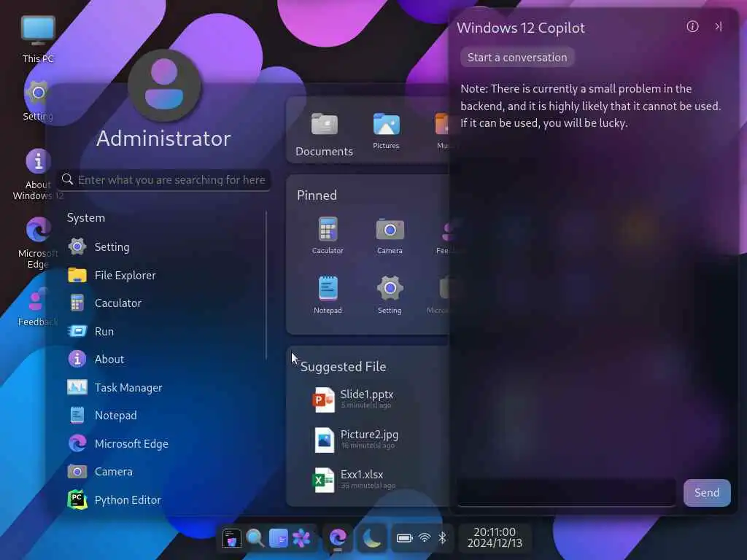The width and height of the screenshot is (747, 560).
Task: Open the Pictures folder shortcut
Action: click(386, 131)
